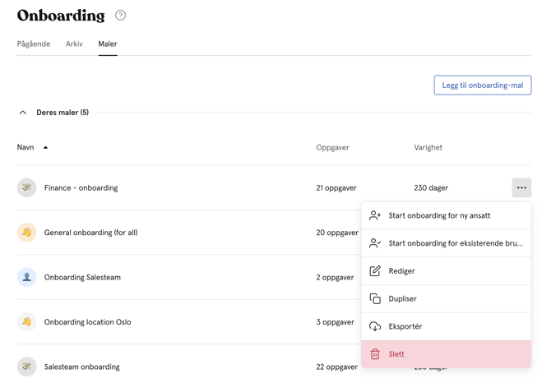Screen dimensions: 551x392
Task: Click the 21 oppgaver cell
Action: [x=336, y=188]
